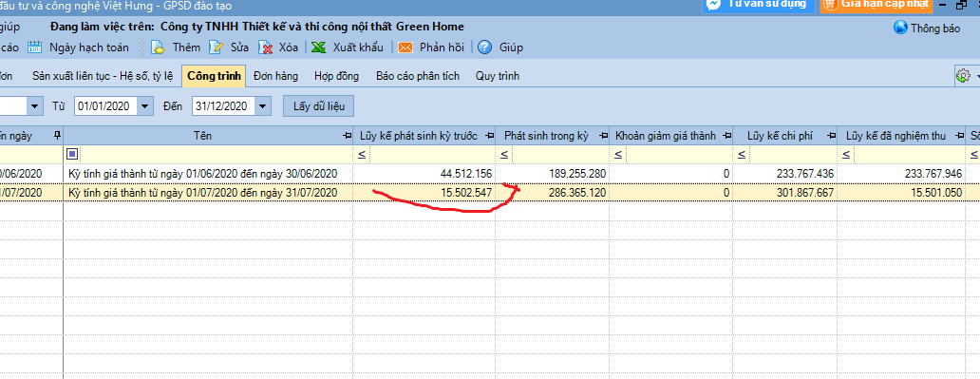Switch to the Công trình tab
This screenshot has width=980, height=379.
(214, 76)
